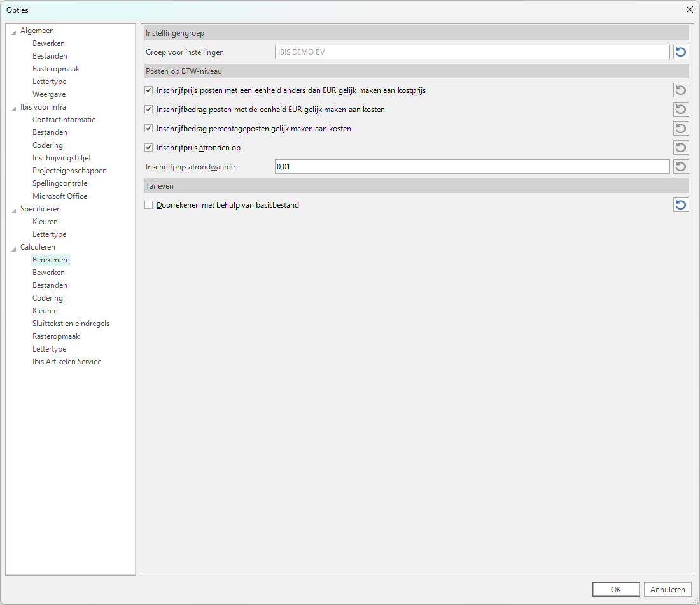
Task: Confirm settings with the OK button
Action: tap(615, 589)
